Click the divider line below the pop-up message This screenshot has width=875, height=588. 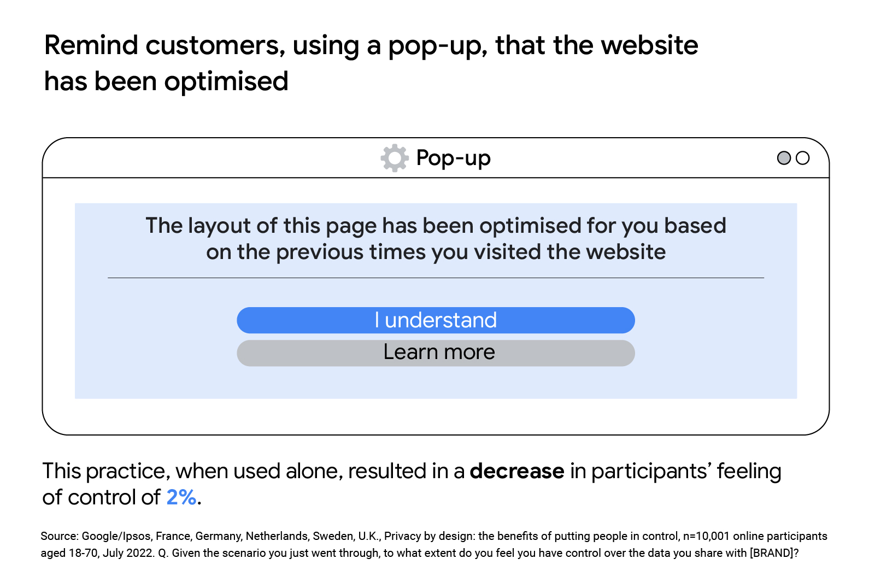436,278
